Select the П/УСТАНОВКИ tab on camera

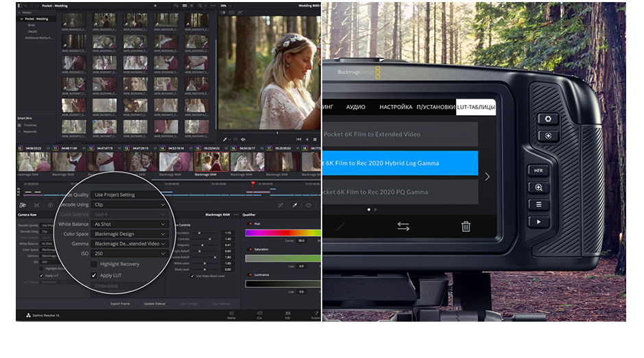tap(436, 107)
